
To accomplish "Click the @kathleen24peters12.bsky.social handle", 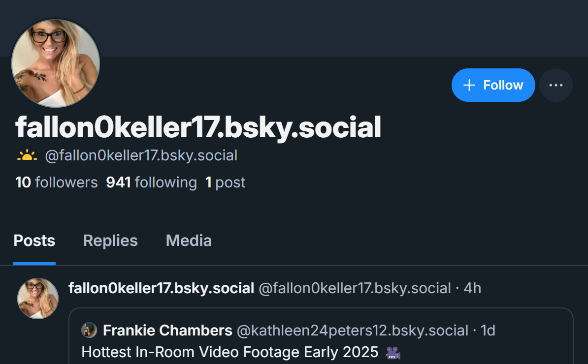I will [353, 331].
